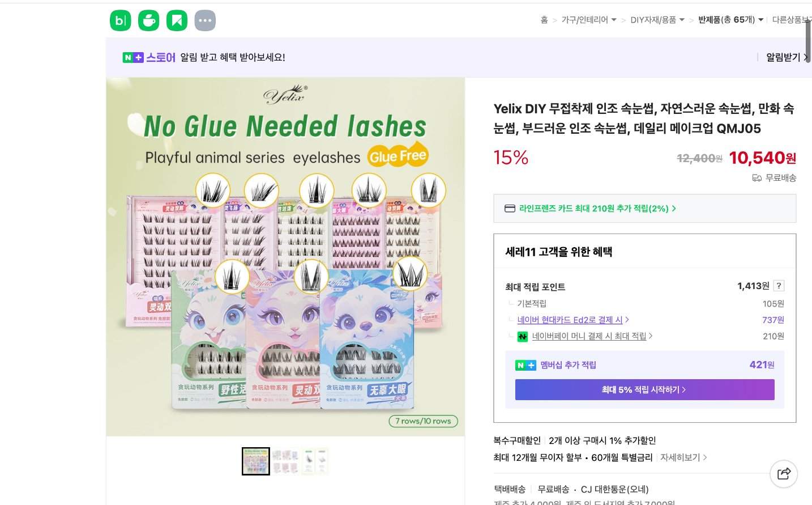The image size is (812, 505).
Task: Click the share icon near the bottom right
Action: click(784, 474)
